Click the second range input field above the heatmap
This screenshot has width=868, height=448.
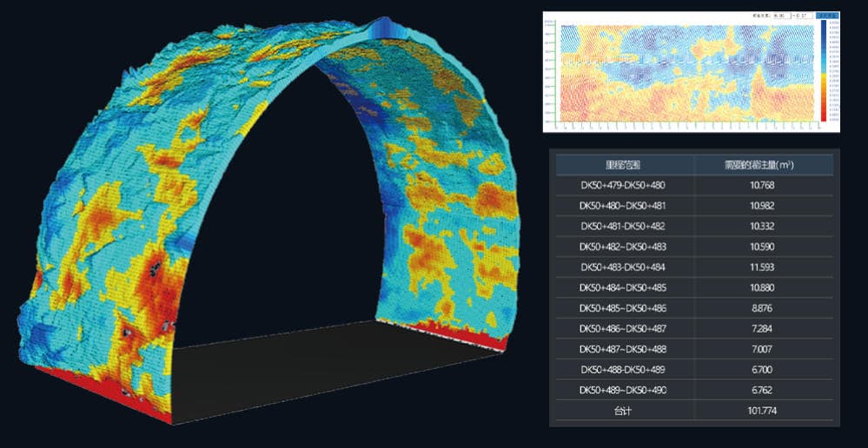tap(803, 16)
